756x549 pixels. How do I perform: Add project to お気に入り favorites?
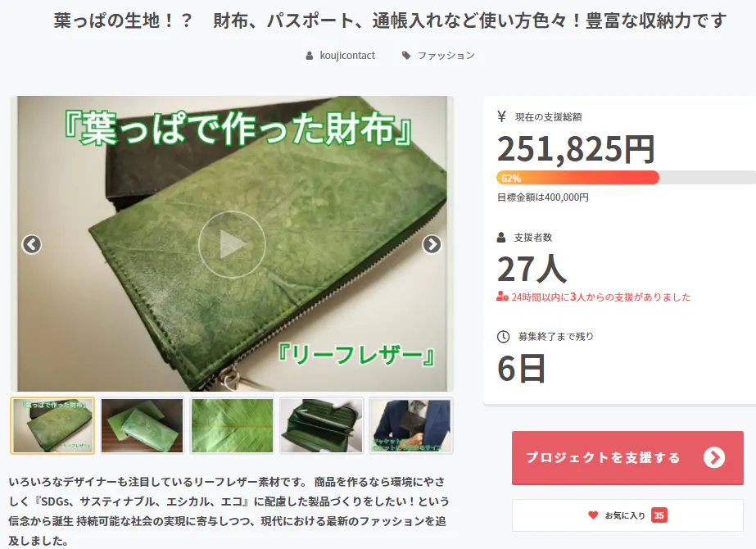[x=627, y=515]
